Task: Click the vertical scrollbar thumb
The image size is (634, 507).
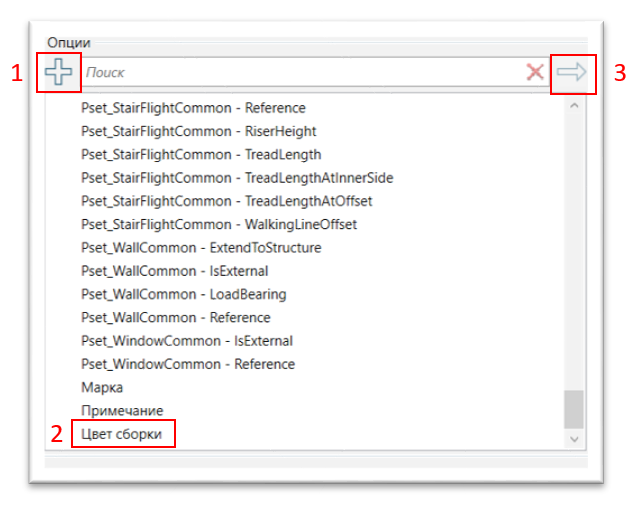Action: pos(573,409)
